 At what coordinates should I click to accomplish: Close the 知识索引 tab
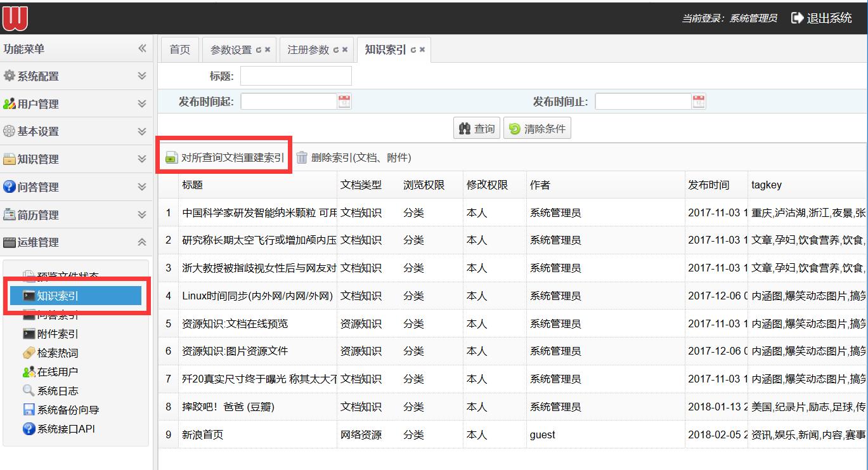tap(422, 50)
